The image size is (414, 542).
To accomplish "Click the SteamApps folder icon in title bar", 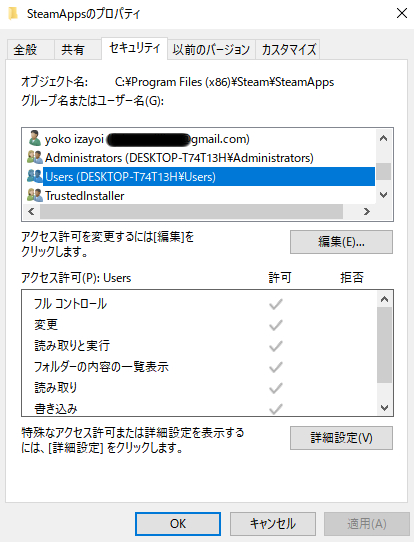I will (x=13, y=13).
